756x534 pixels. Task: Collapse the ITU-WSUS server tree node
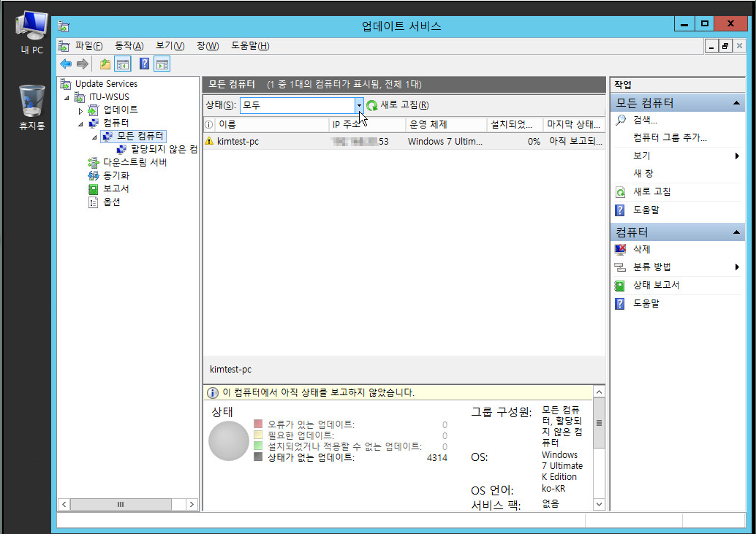pos(67,97)
